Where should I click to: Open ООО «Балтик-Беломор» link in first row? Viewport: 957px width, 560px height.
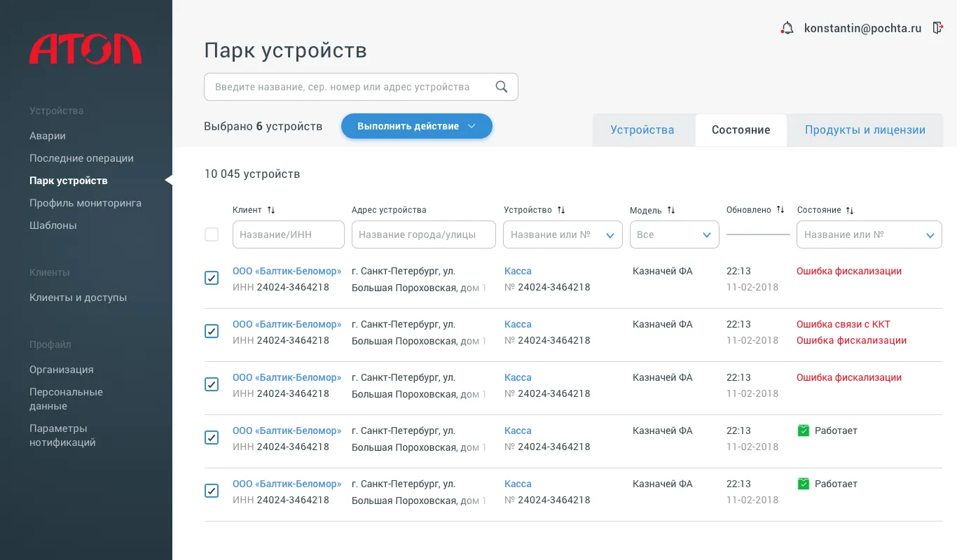click(x=287, y=271)
